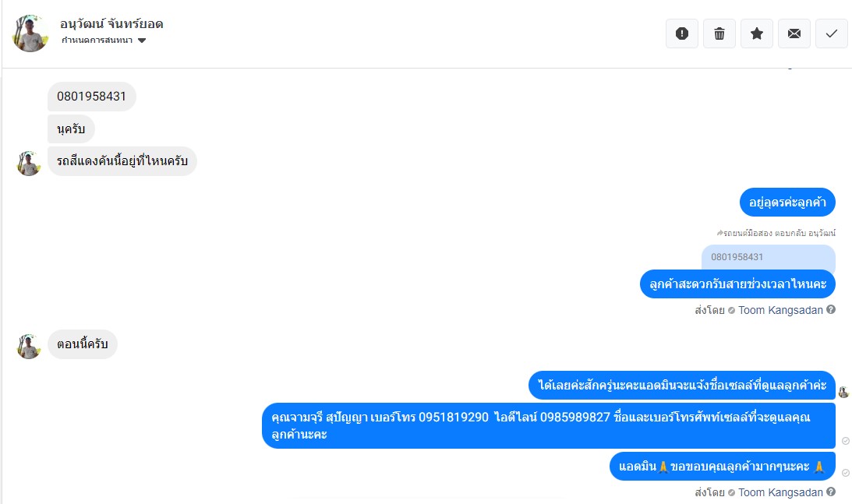Click the upper Toom Kangsadan sender name
852x504 pixels.
780,310
